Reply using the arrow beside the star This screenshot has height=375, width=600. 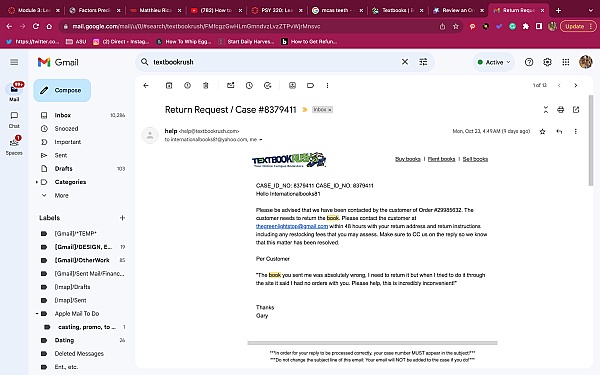click(559, 131)
